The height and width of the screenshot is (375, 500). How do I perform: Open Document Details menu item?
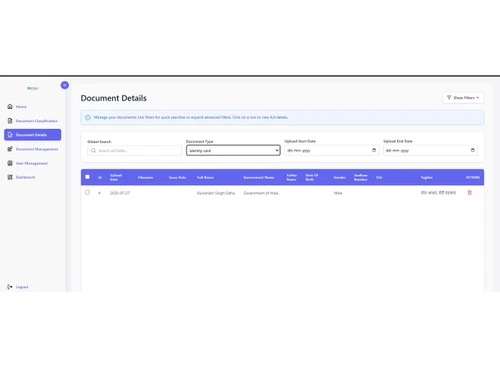[33, 135]
